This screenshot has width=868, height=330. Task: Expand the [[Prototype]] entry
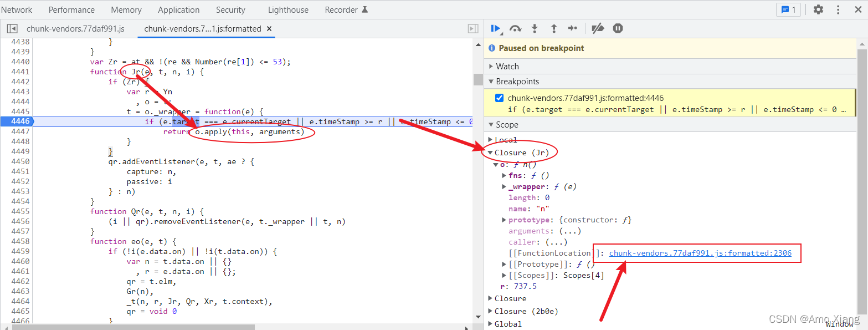click(504, 265)
